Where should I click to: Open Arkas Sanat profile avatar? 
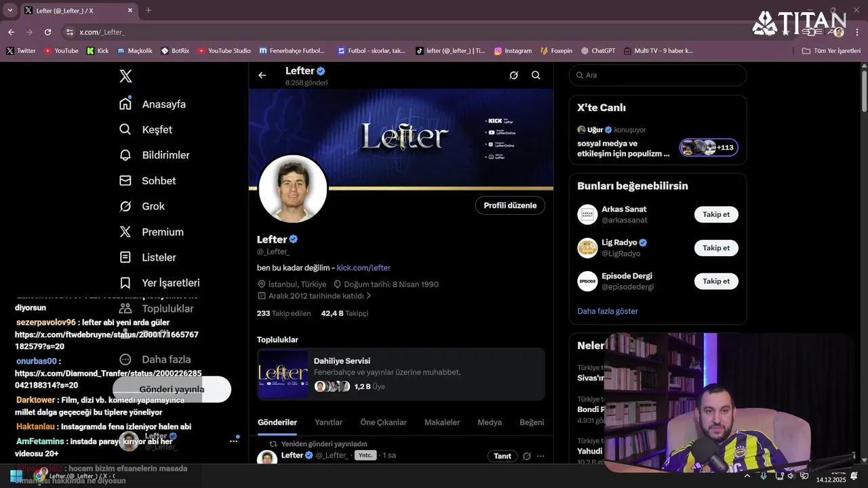pyautogui.click(x=587, y=214)
